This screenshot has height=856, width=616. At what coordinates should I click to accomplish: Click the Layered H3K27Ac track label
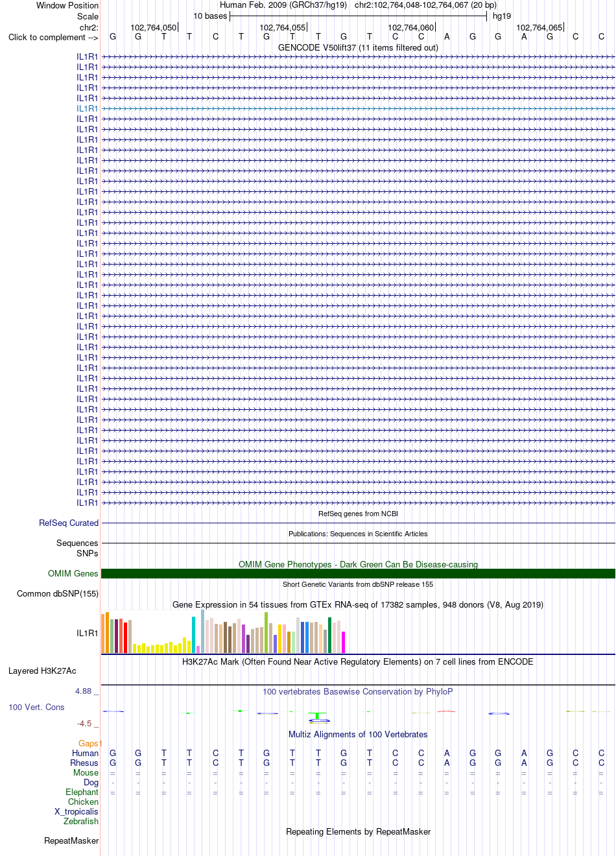pos(42,671)
